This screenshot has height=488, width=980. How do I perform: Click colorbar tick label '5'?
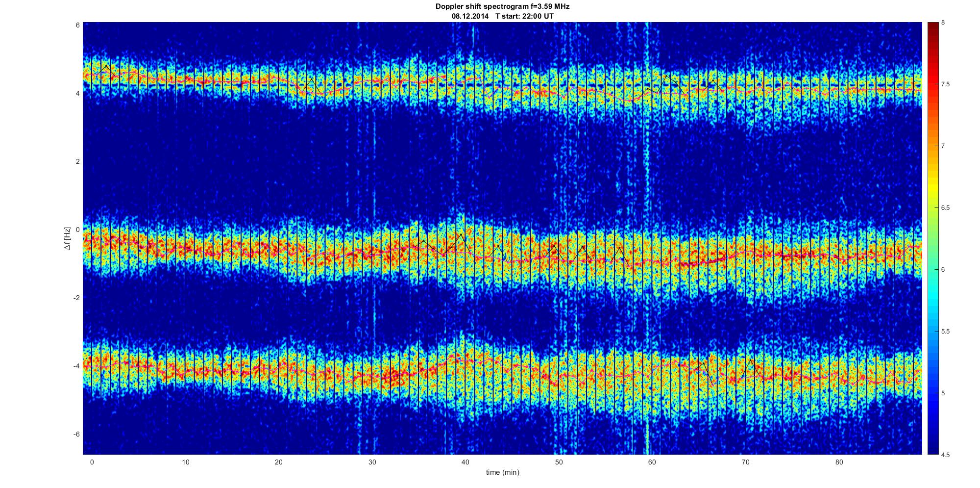point(943,393)
